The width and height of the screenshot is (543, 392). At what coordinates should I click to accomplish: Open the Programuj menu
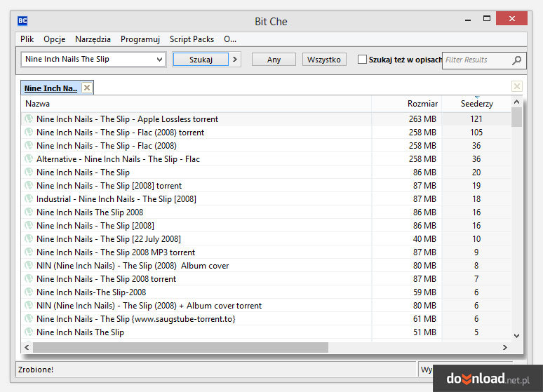point(140,39)
